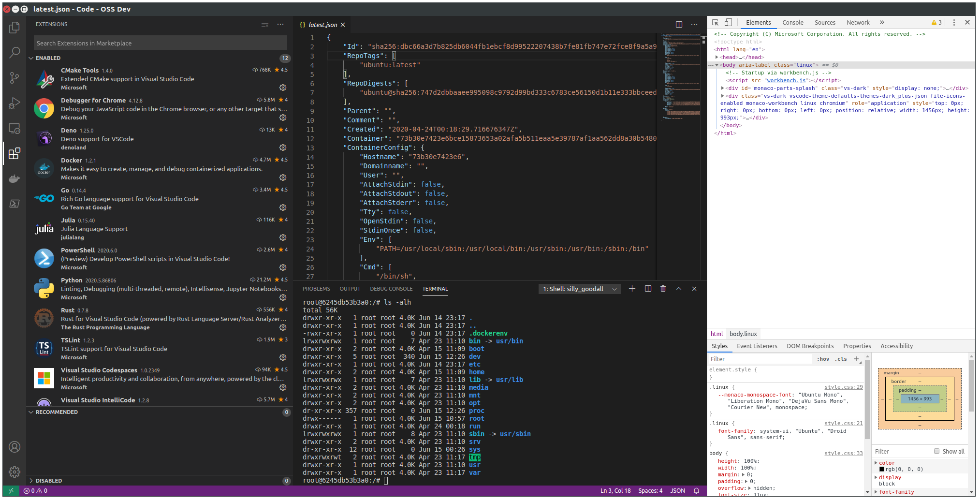Switch to PROBLEMS panel tab
This screenshot has width=980, height=501.
316,289
